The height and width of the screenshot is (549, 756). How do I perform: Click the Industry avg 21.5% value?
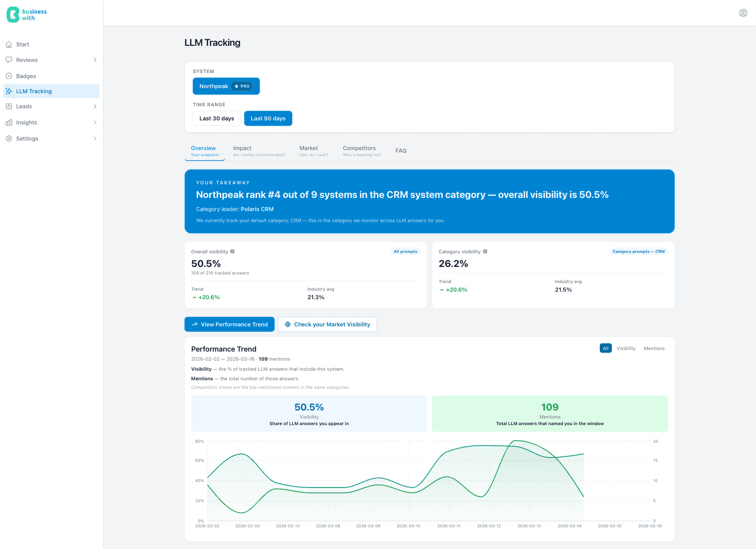tap(563, 290)
